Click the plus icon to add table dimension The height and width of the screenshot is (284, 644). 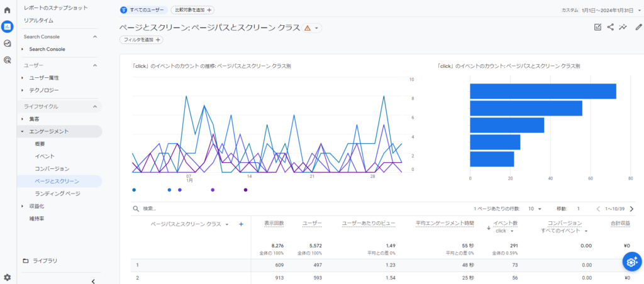(241, 224)
